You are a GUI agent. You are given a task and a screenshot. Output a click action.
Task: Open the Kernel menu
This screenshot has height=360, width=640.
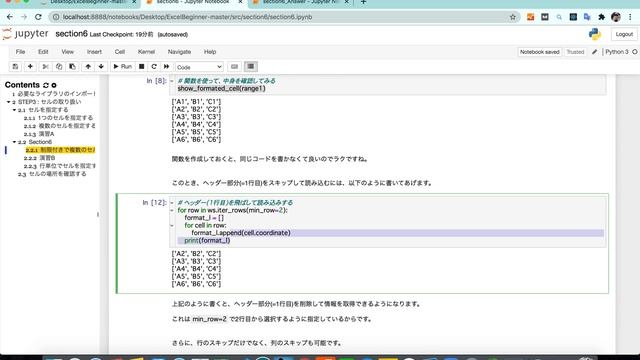coord(146,52)
